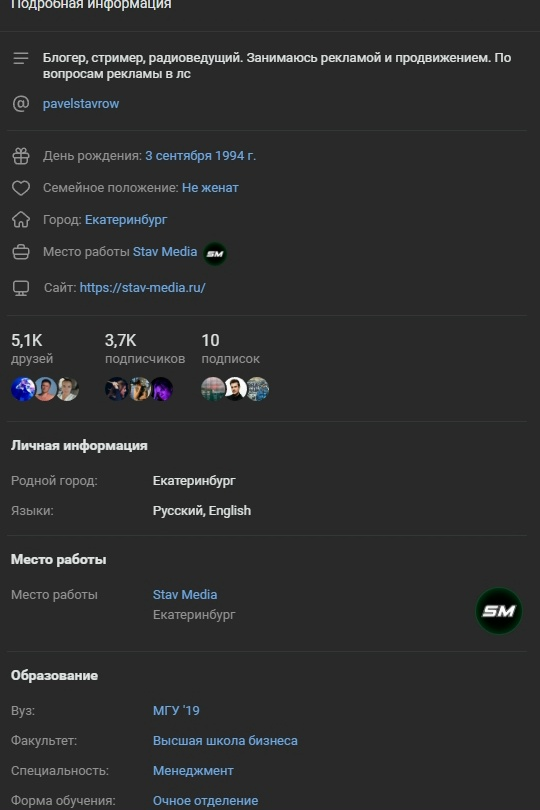Click the monitor icon beside Сайт
The width and height of the screenshot is (540, 810).
click(21, 288)
